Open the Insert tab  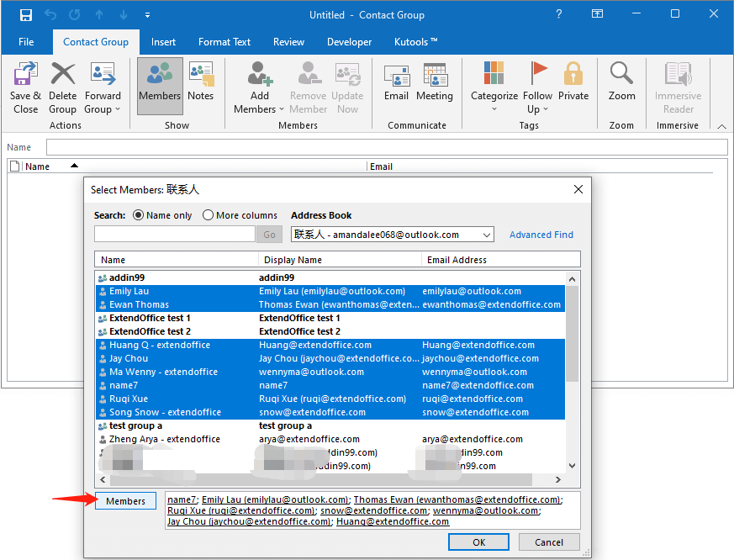(x=163, y=42)
